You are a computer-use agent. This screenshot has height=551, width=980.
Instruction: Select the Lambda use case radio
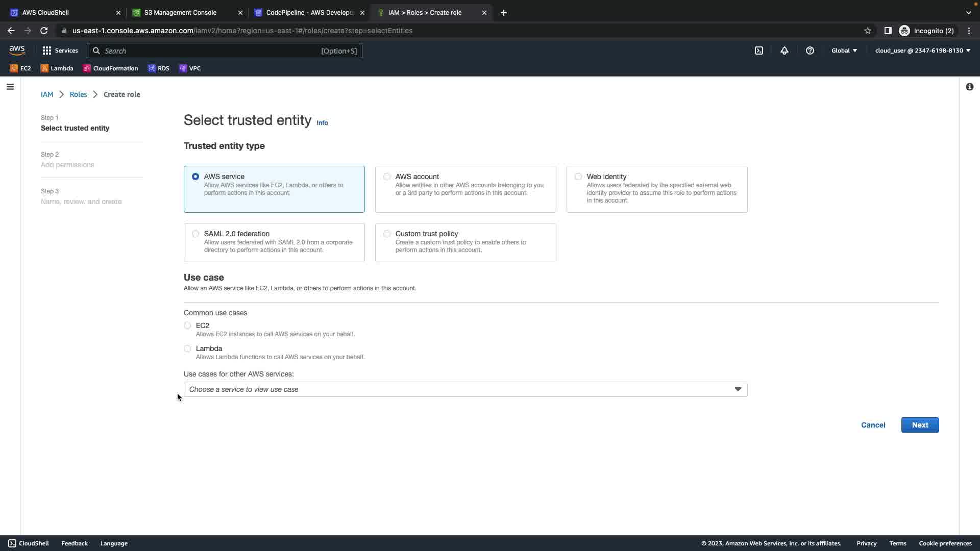187,348
